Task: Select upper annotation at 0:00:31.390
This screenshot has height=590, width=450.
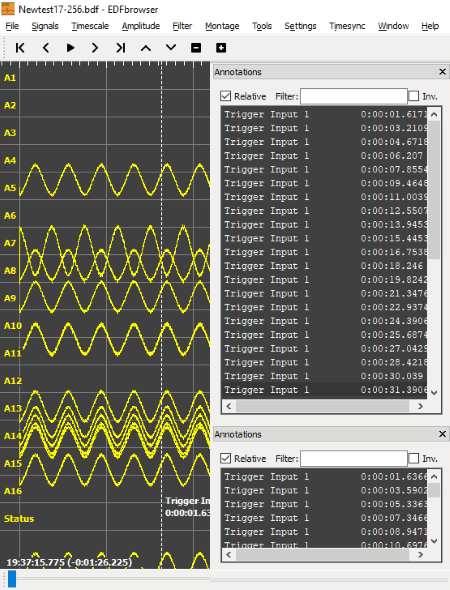Action: pyautogui.click(x=325, y=390)
